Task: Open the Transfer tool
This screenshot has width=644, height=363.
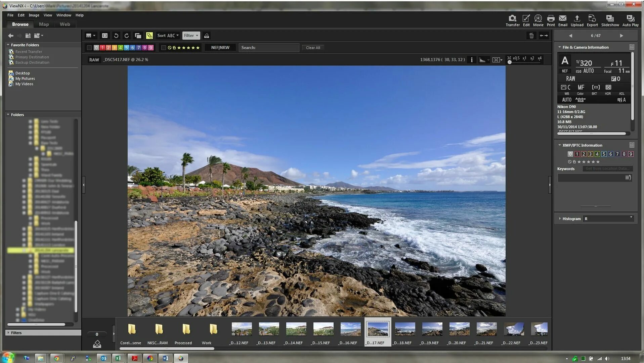Action: 512,20
